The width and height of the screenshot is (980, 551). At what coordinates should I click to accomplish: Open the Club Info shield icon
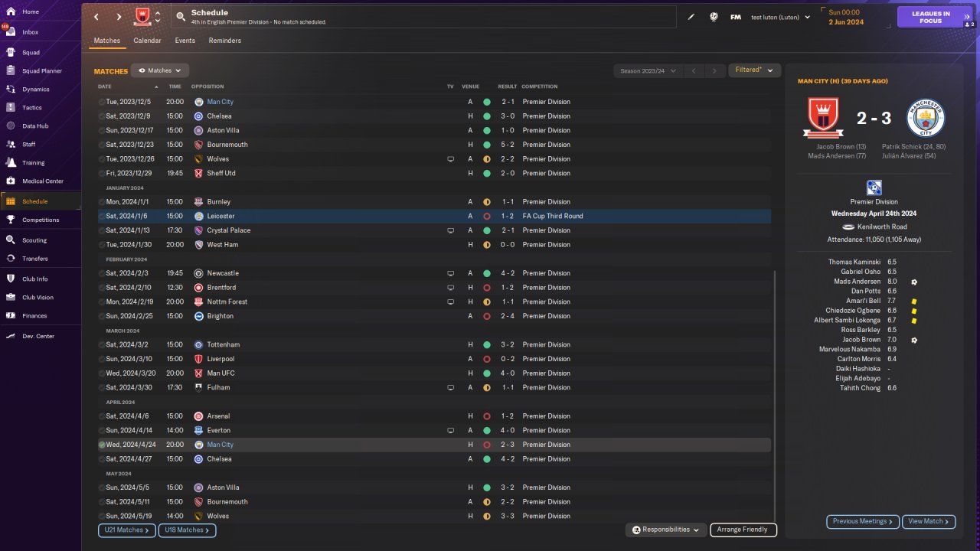coord(11,279)
